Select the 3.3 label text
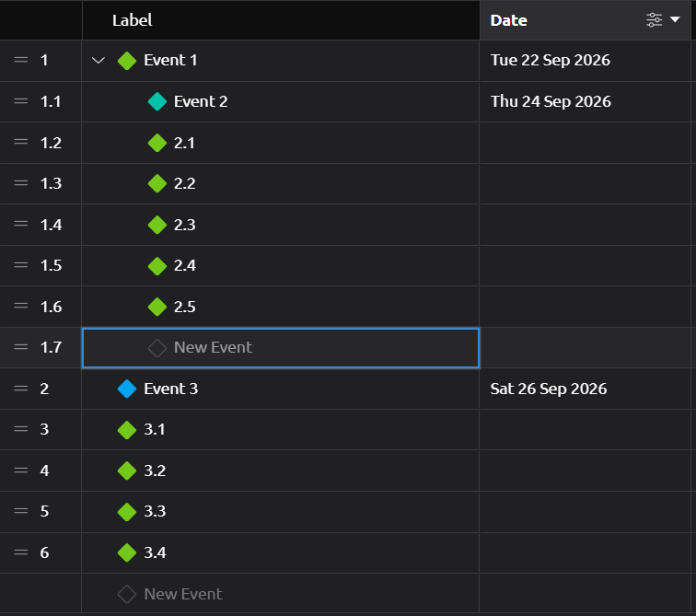The height and width of the screenshot is (616, 696). point(155,511)
